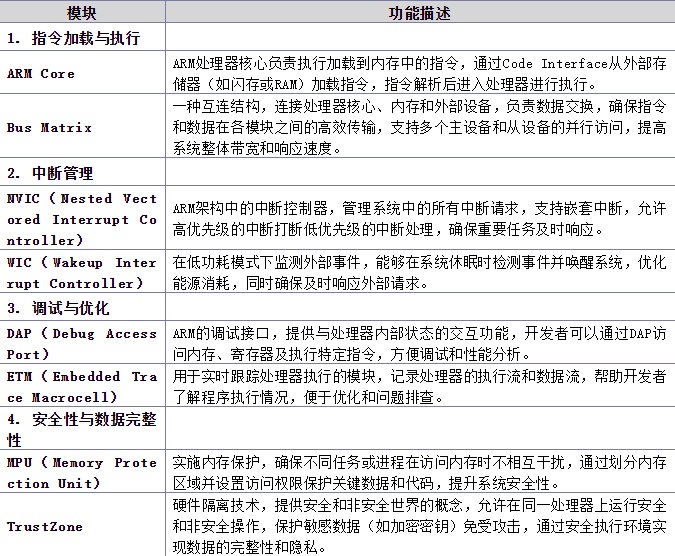Click the NVIC interrupt controller description

[418, 219]
